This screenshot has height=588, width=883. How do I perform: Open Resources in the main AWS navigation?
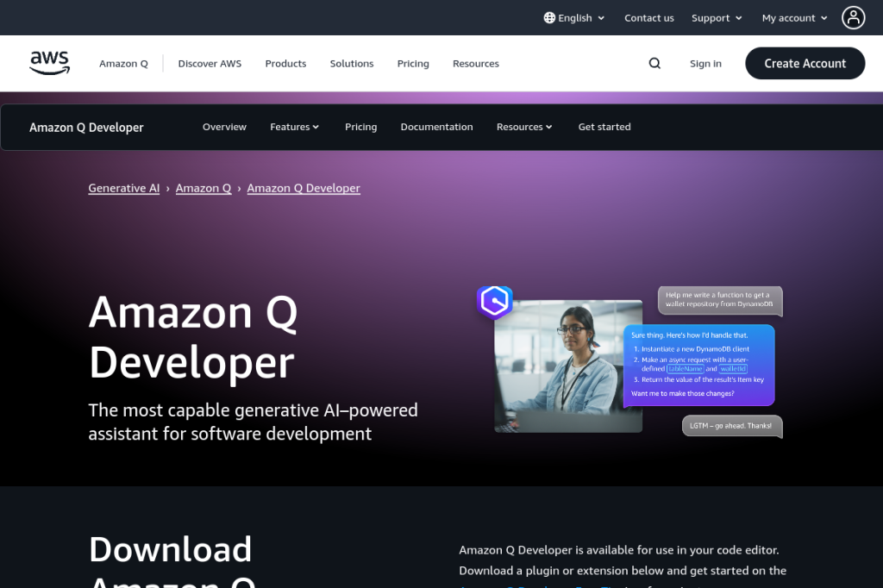point(476,64)
